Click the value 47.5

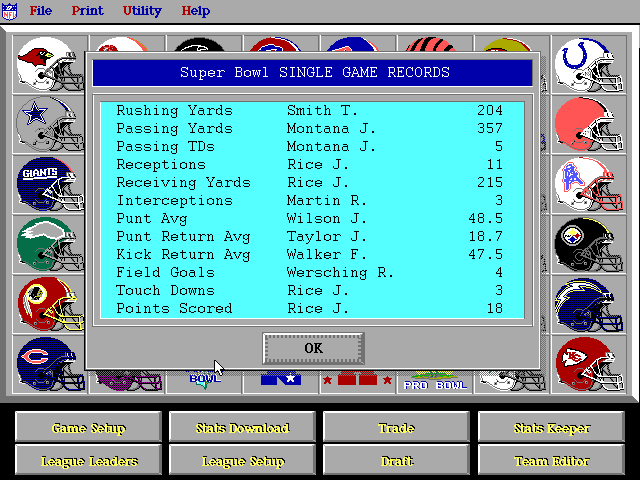pyautogui.click(x=485, y=254)
